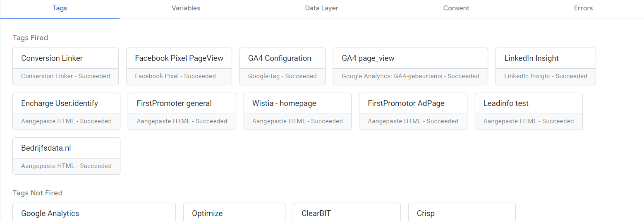Screen dimensions: 644x221
Task: Open the GA4 page_view tag card
Action: 410,66
